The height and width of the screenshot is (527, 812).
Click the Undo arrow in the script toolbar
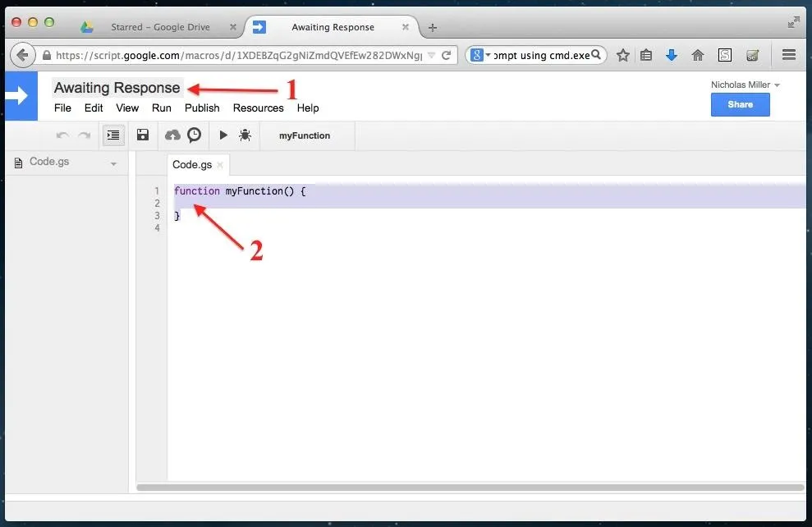coord(62,135)
